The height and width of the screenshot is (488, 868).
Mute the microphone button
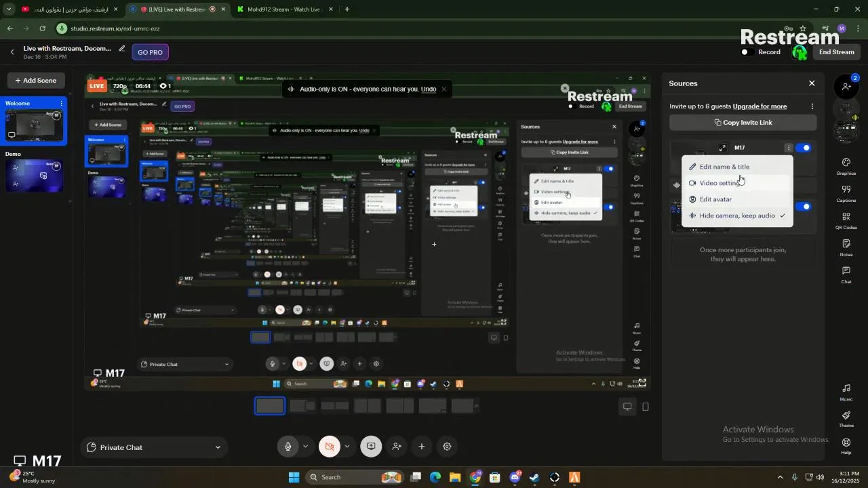pos(288,447)
